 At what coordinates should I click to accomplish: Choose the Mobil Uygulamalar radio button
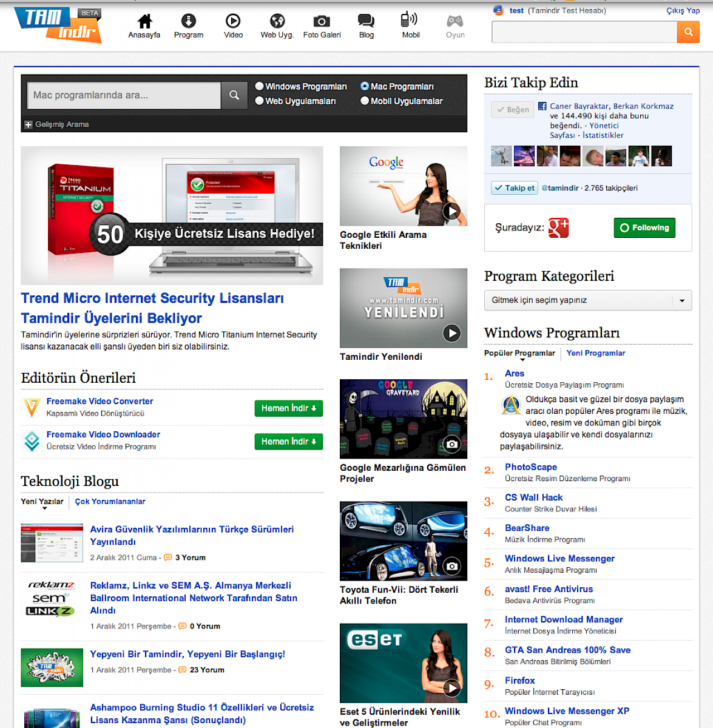click(x=365, y=101)
